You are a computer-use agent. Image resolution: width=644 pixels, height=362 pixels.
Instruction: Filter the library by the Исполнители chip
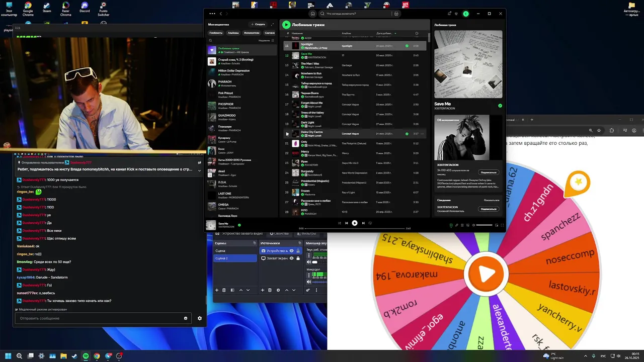click(252, 33)
